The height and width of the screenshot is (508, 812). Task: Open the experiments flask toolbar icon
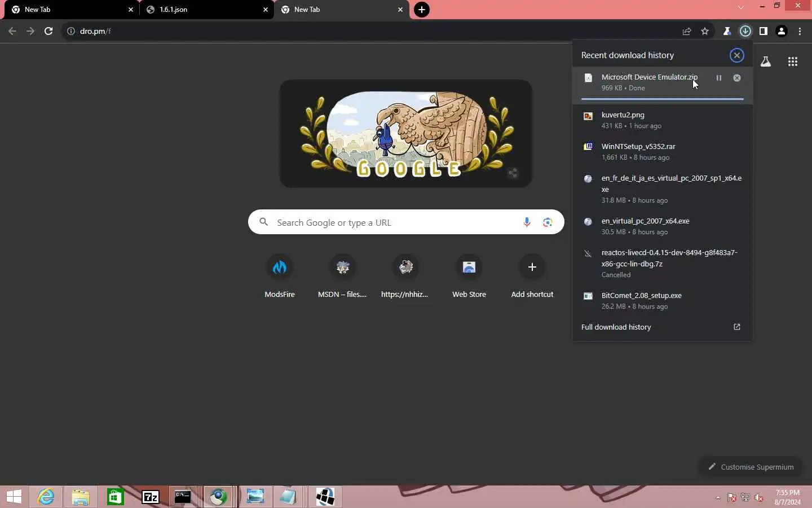pyautogui.click(x=727, y=31)
